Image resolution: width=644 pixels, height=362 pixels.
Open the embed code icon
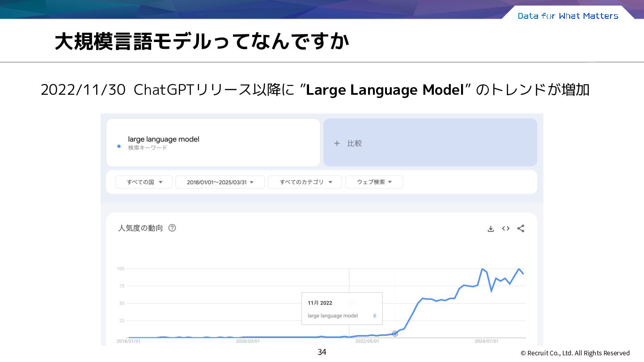(506, 228)
